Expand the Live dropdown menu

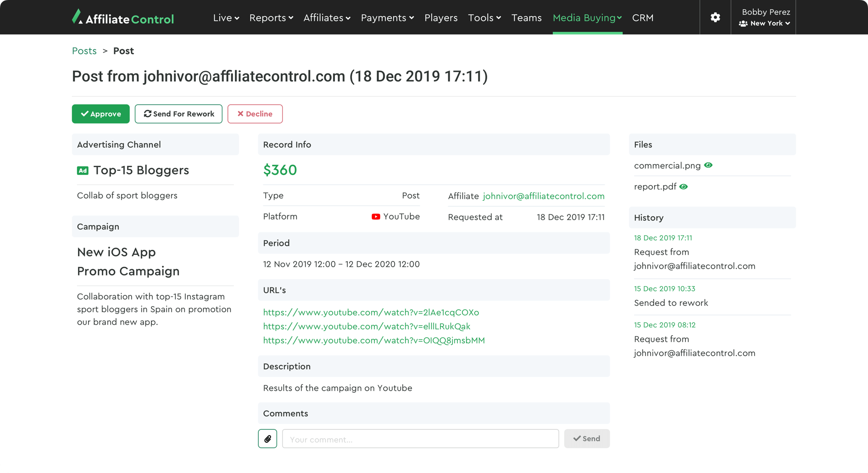[226, 18]
